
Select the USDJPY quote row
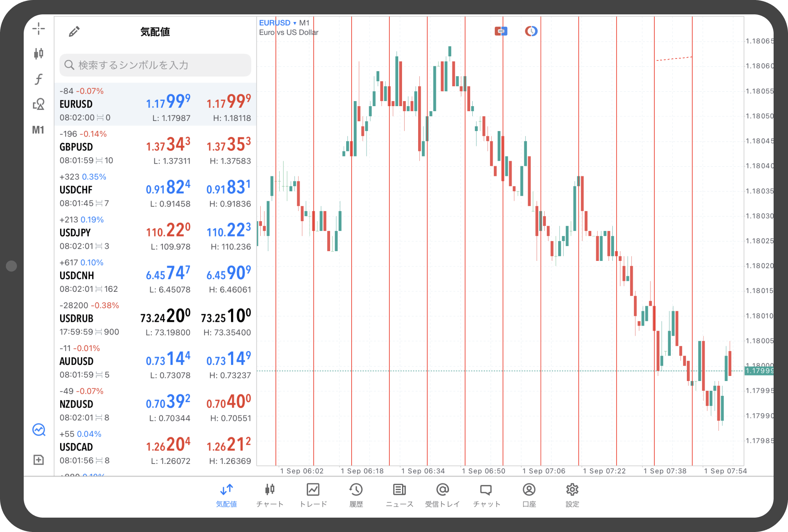(x=155, y=233)
